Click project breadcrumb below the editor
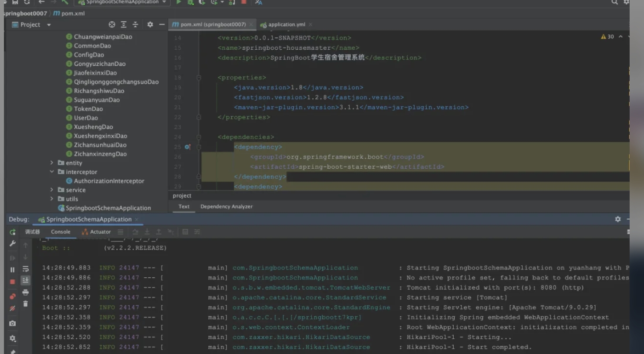The width and height of the screenshot is (644, 354). click(182, 196)
